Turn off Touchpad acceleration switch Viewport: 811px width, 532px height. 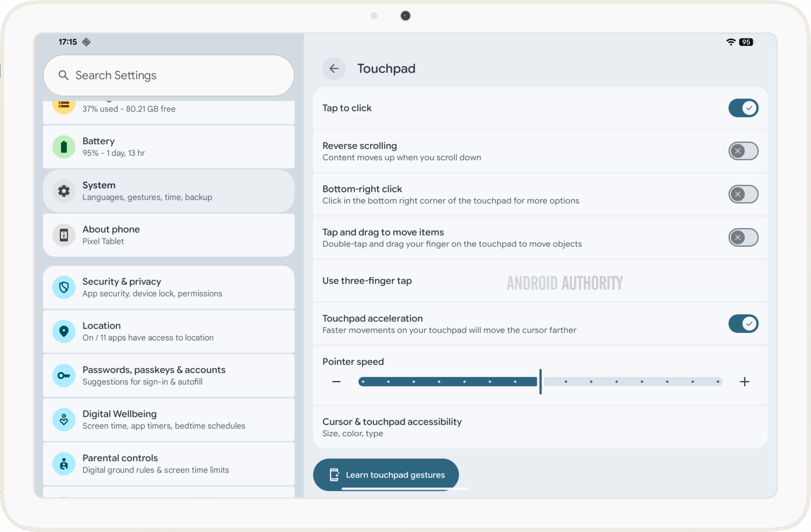pyautogui.click(x=743, y=324)
